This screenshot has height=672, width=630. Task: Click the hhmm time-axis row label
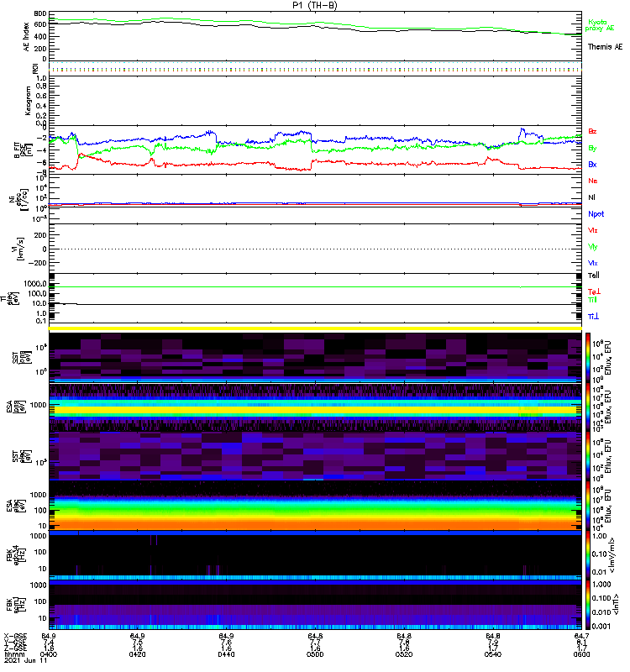14,655
